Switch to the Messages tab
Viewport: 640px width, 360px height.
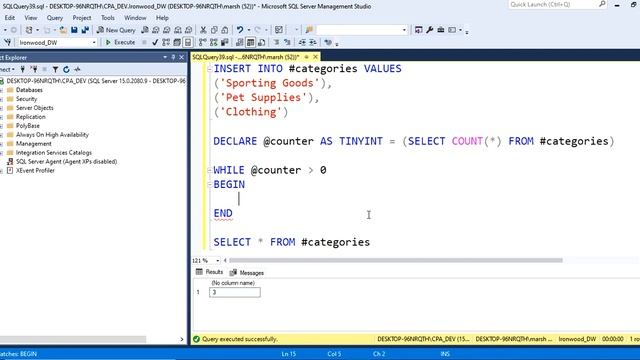tap(247, 272)
